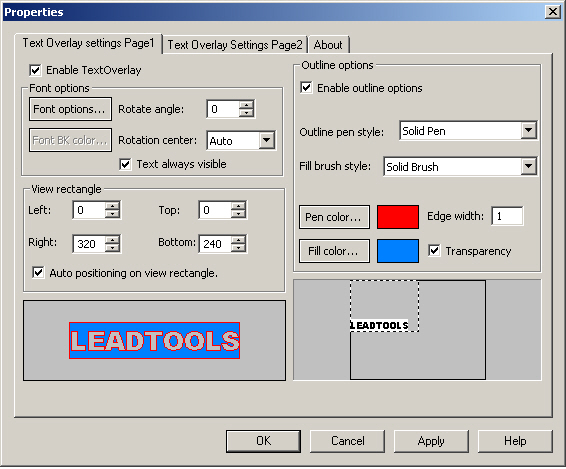Click the dashed view rectangle preview
Screen dimensions: 566x469
(384, 306)
